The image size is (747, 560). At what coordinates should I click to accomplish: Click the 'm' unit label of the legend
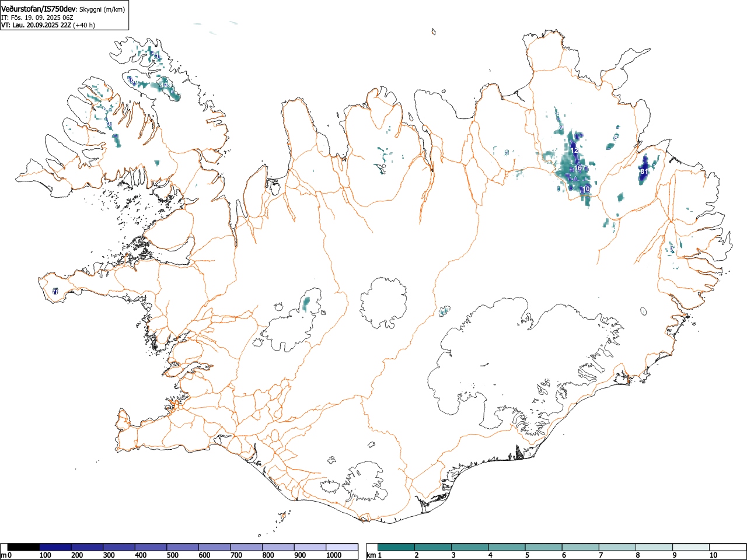[x=4, y=555]
